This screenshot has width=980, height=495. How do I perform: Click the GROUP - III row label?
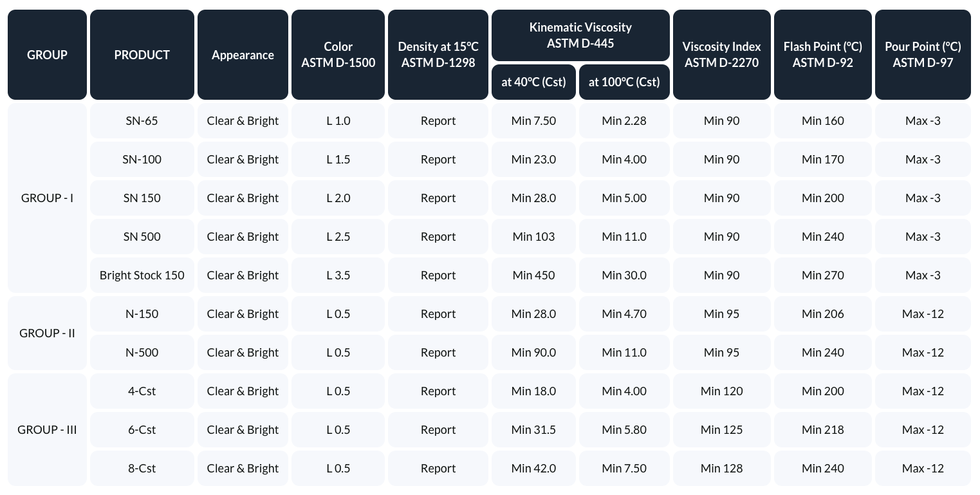click(47, 429)
